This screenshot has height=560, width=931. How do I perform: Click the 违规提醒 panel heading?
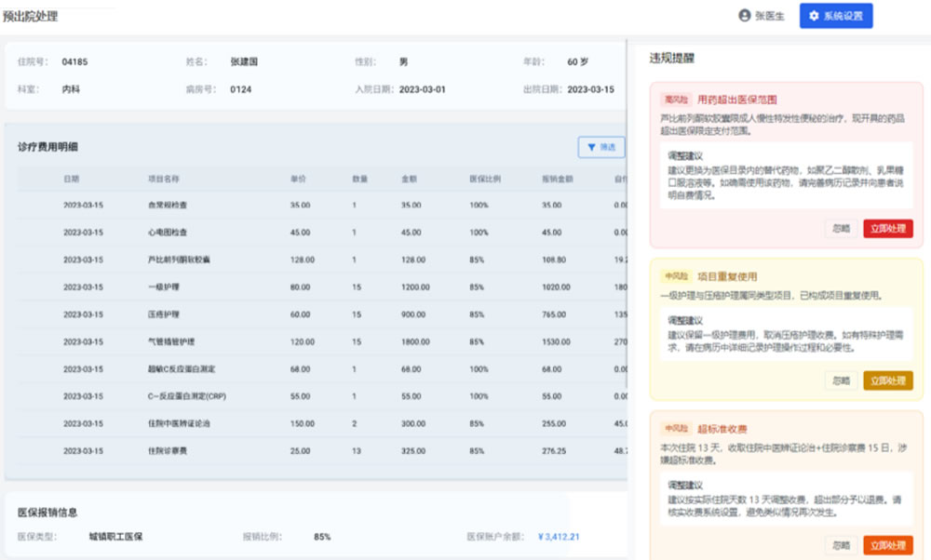click(x=671, y=58)
